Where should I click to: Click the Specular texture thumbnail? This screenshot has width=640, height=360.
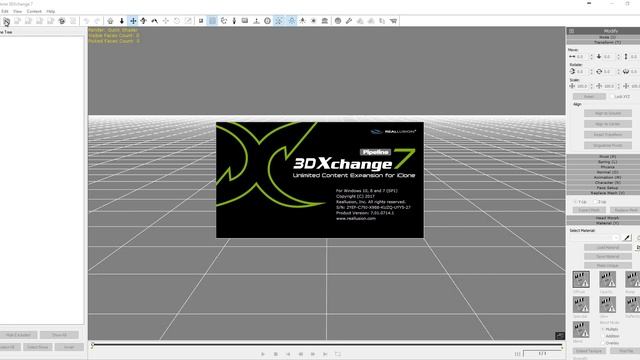[581, 304]
